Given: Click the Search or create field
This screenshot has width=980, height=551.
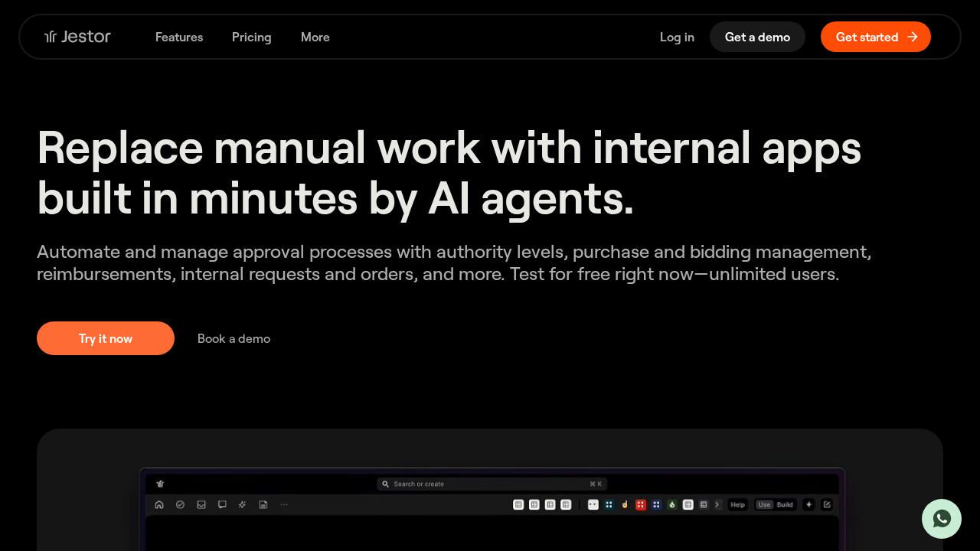Looking at the screenshot, I should [492, 484].
